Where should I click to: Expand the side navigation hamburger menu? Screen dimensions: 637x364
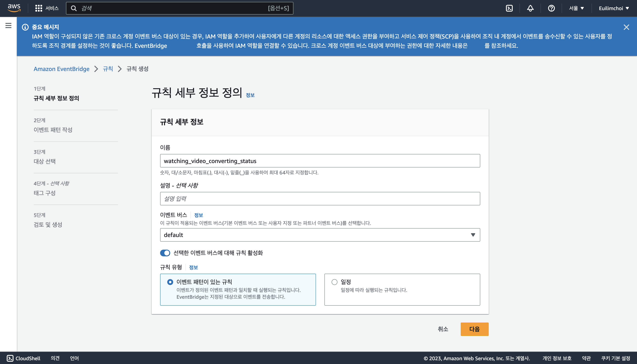(x=8, y=25)
